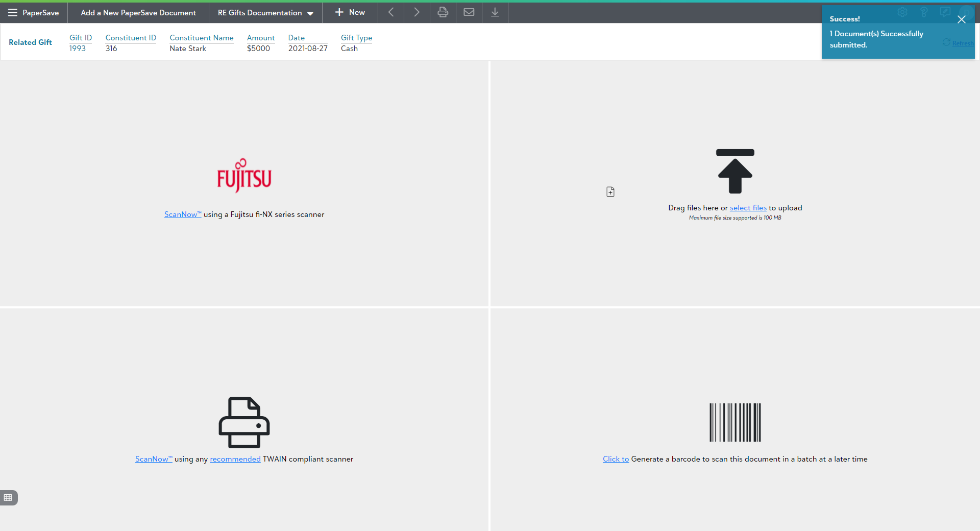Click the 'Click to' generate barcode link

pyautogui.click(x=616, y=459)
